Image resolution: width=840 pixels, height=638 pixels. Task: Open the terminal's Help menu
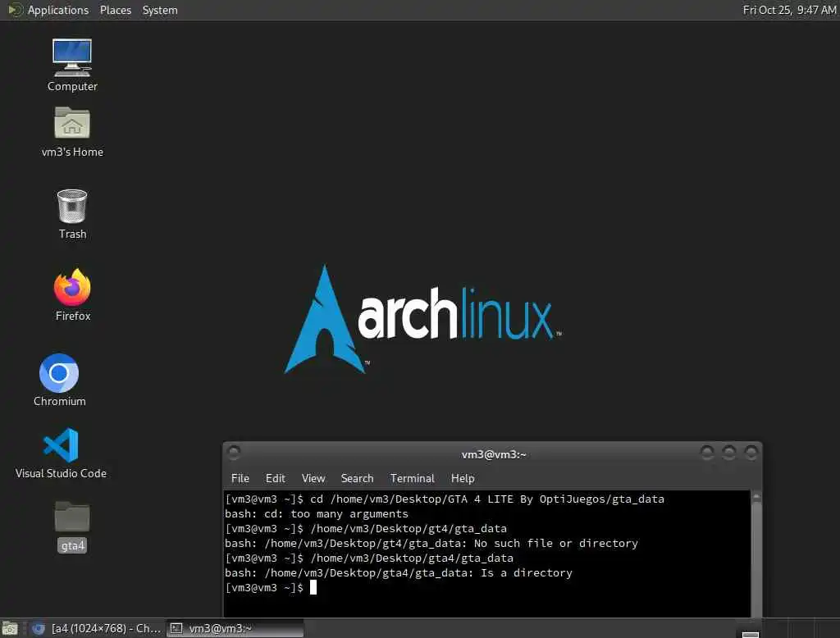[x=463, y=478]
